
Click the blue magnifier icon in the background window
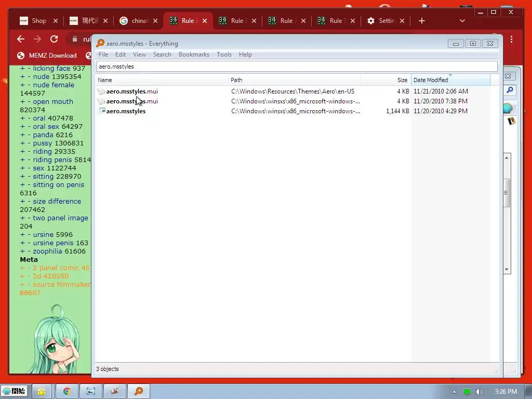click(x=510, y=90)
